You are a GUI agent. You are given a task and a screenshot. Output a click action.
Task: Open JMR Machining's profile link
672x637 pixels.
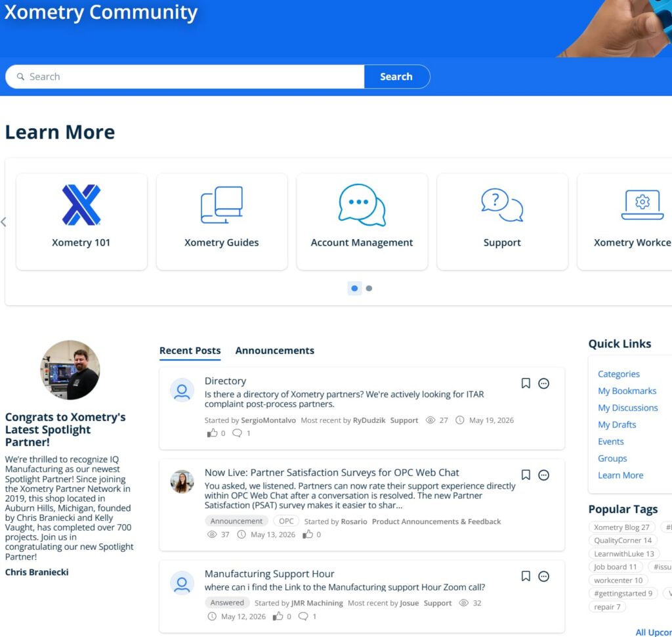tap(317, 603)
